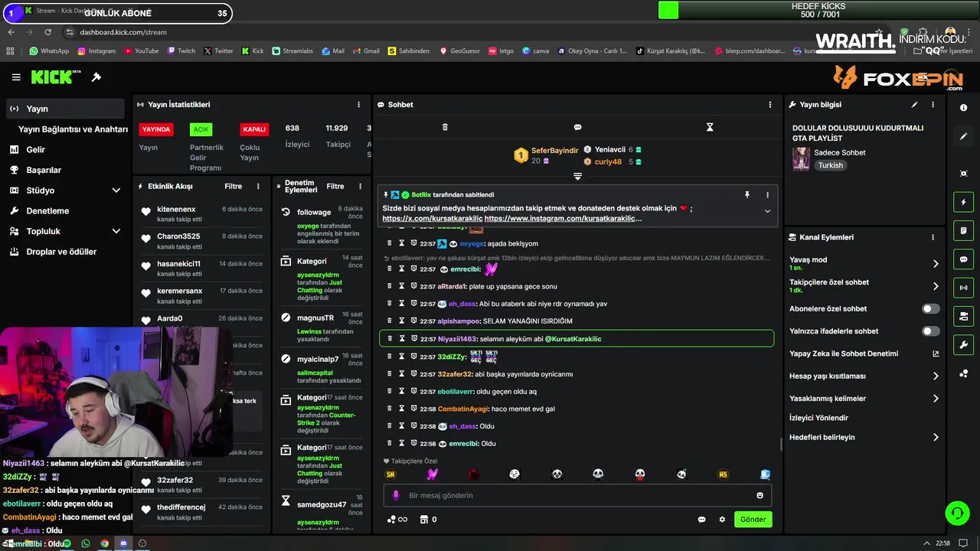Click the pencil icon in the right rail

pos(963,136)
